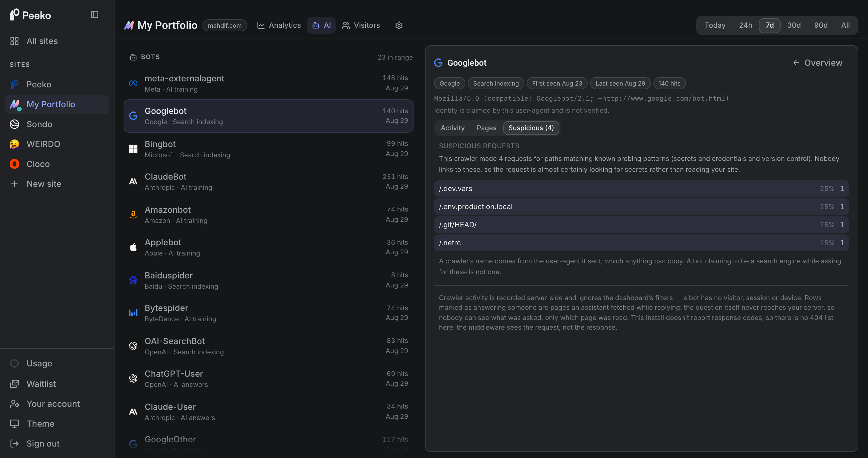Screen dimensions: 868x458
Task: Click the Theme monitor icon
Action: (14, 424)
